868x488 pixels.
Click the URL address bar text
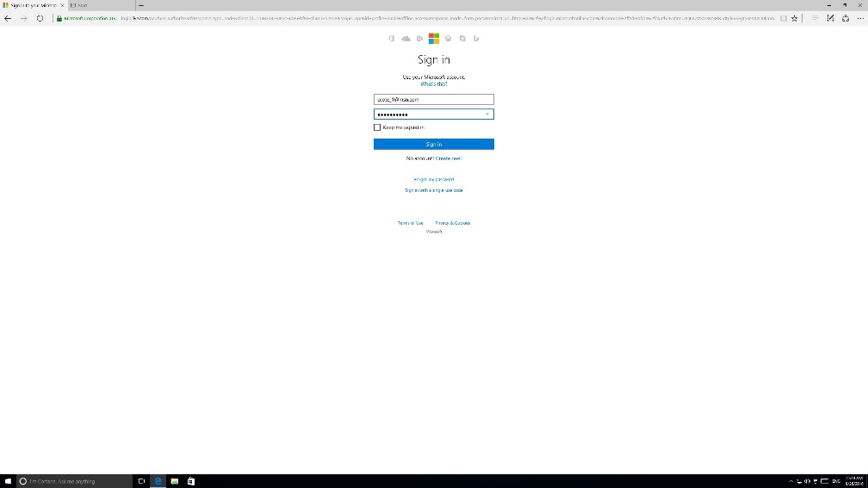point(447,18)
